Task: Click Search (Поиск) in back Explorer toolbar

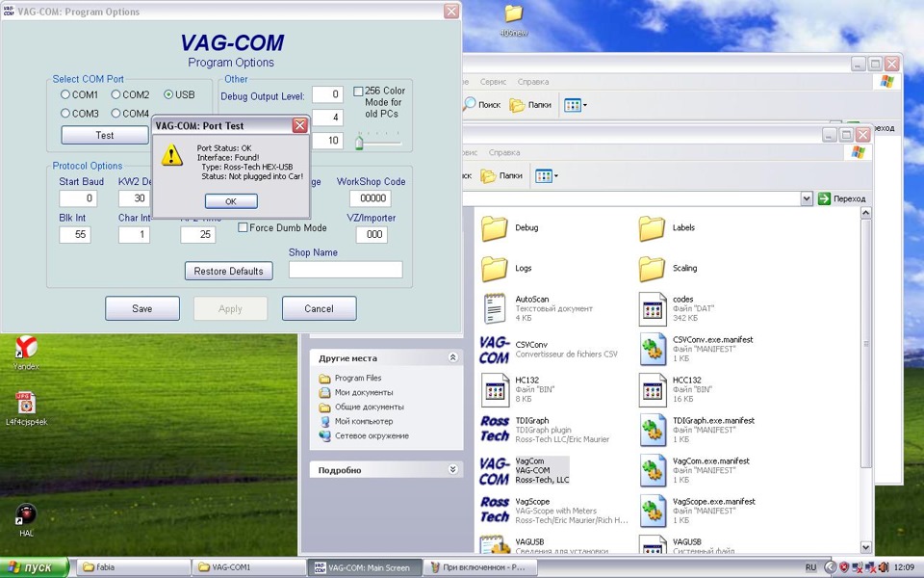Action: pyautogui.click(x=482, y=105)
